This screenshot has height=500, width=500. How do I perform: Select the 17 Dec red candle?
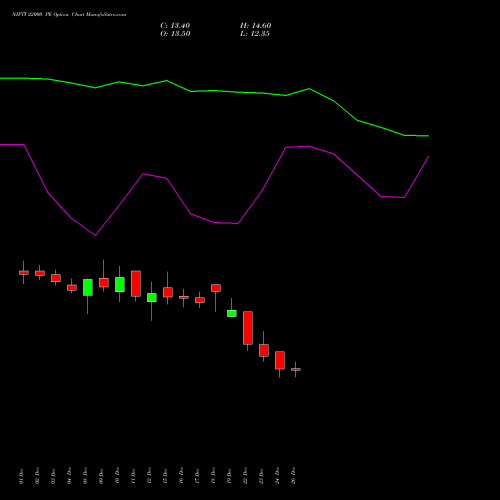pyautogui.click(x=200, y=300)
